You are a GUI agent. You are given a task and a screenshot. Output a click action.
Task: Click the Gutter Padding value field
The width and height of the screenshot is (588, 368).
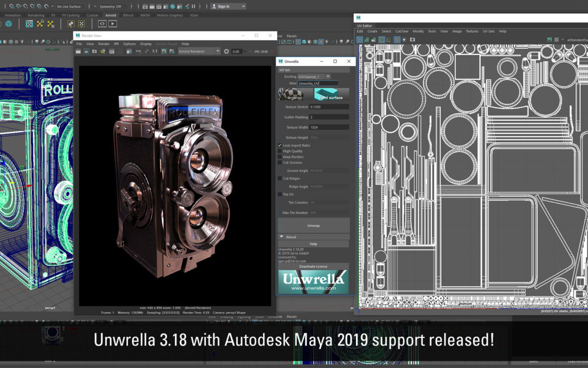click(329, 117)
